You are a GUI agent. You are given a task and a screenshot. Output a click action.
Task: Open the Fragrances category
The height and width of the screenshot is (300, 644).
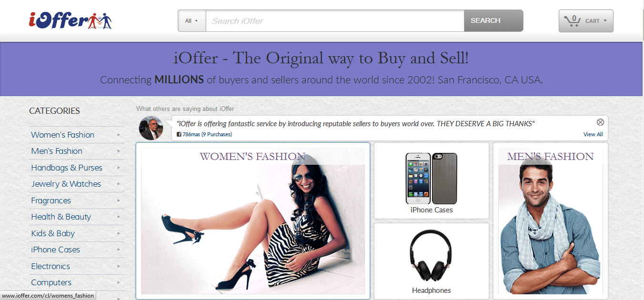[51, 200]
